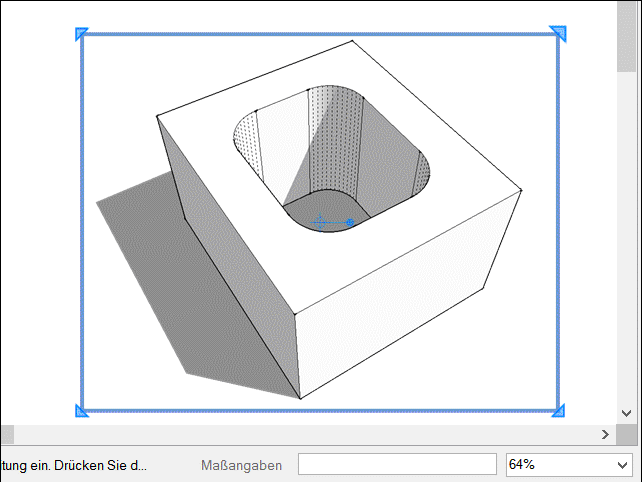The image size is (642, 482).
Task: Click the bottom-left viewport corner handle
Action: click(82, 409)
